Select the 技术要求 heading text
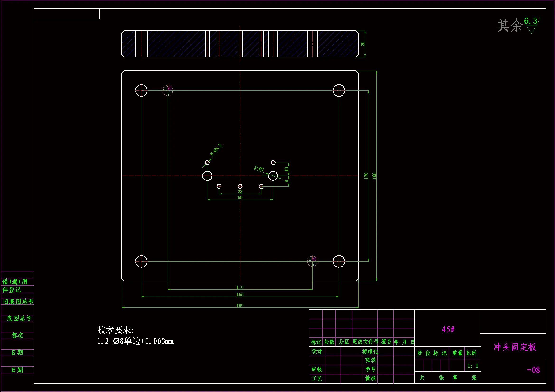Image resolution: width=555 pixels, height=392 pixels. point(115,330)
